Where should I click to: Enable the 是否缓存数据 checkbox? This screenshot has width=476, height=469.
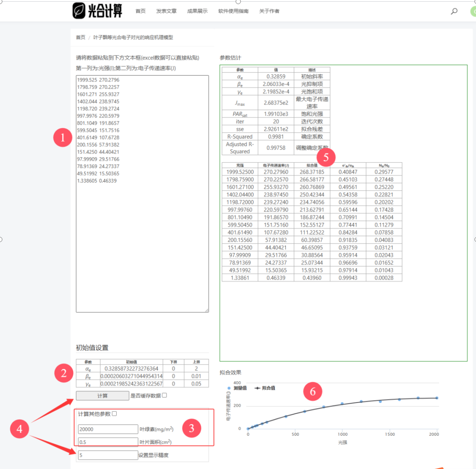(164, 395)
